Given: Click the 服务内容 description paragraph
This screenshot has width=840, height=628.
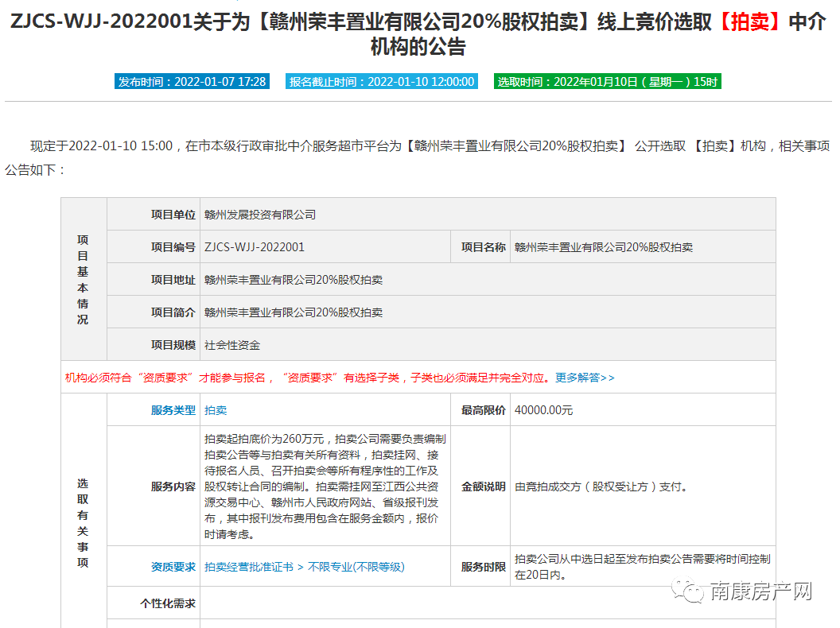Looking at the screenshot, I should pos(325,487).
